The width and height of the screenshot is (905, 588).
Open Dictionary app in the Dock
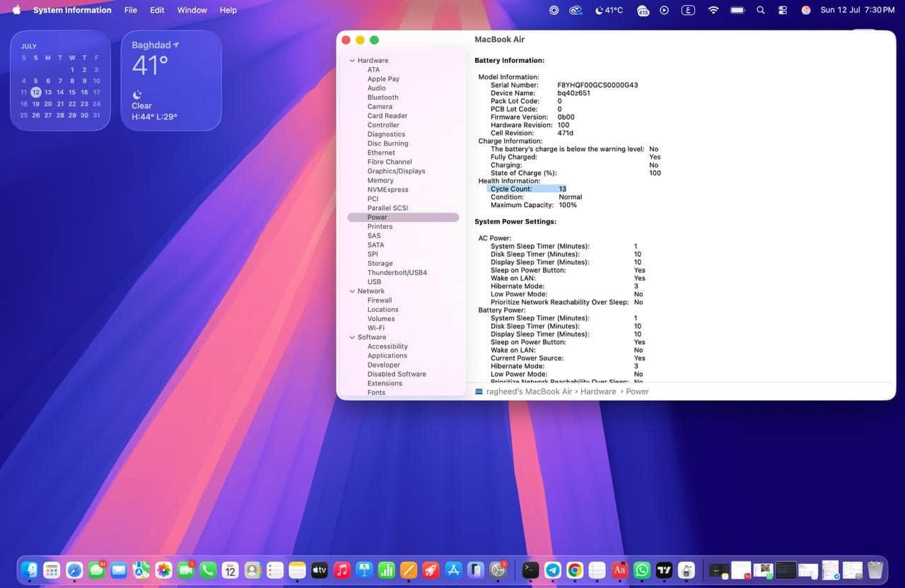(x=619, y=570)
